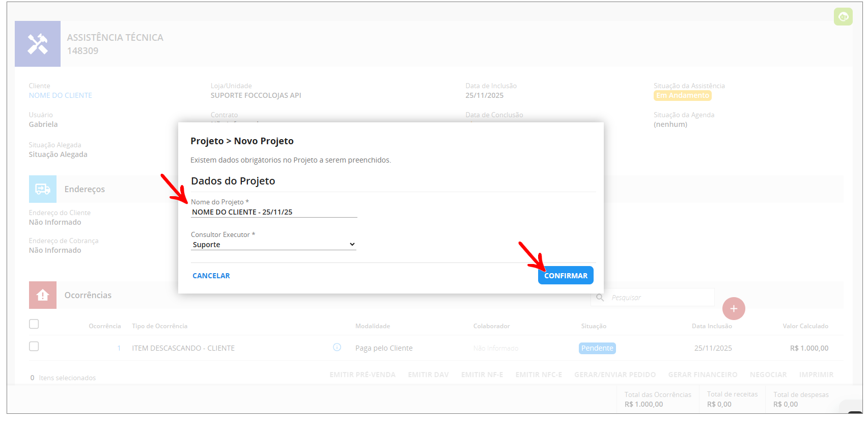Click the Emitir DAV button

428,375
